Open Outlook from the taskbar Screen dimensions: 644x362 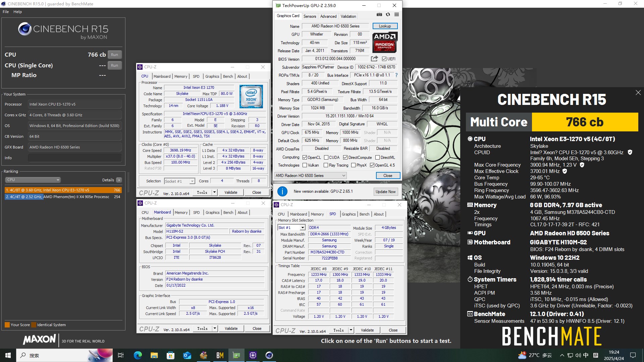[x=187, y=355]
